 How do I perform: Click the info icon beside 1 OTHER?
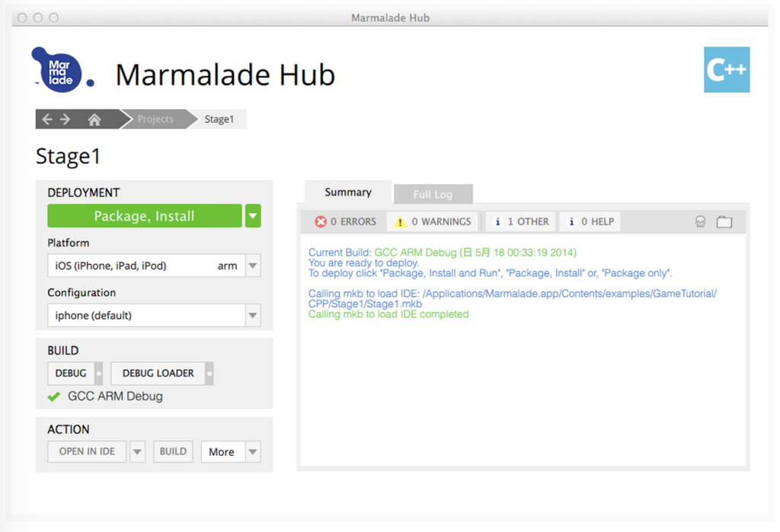pyautogui.click(x=497, y=221)
